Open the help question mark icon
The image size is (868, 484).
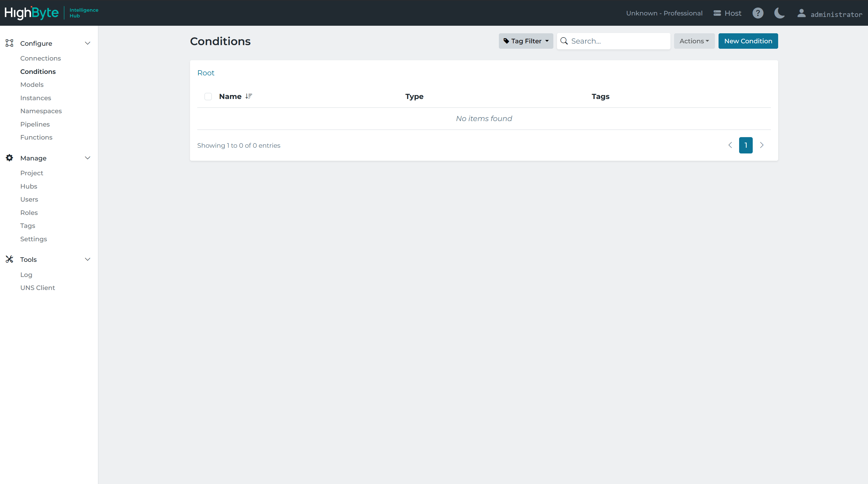[x=758, y=13]
